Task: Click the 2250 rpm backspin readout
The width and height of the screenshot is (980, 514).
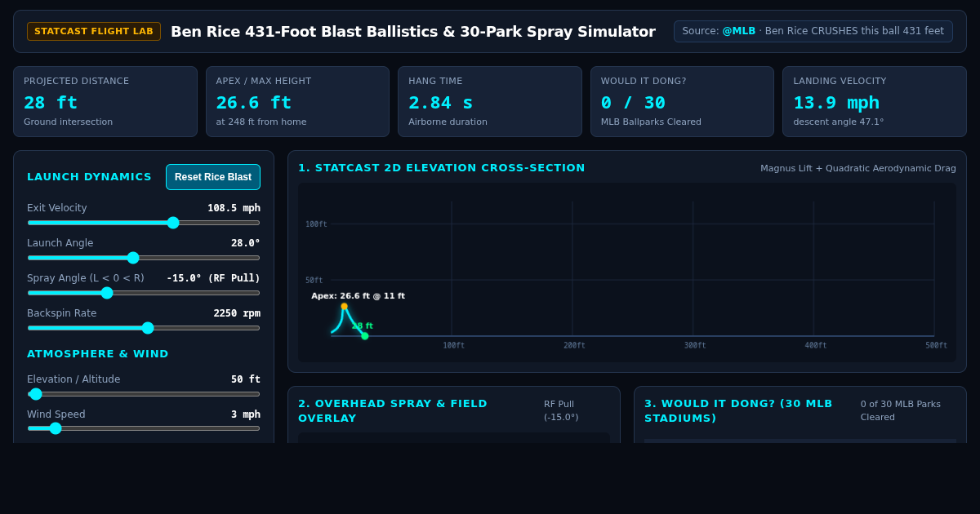Action: click(x=237, y=313)
